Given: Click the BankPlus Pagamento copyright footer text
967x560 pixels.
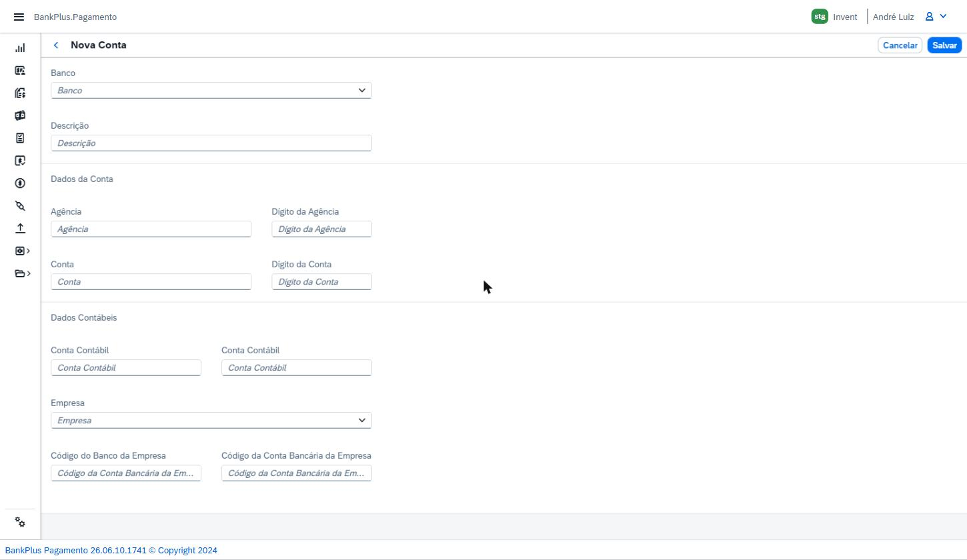Looking at the screenshot, I should click(x=111, y=551).
